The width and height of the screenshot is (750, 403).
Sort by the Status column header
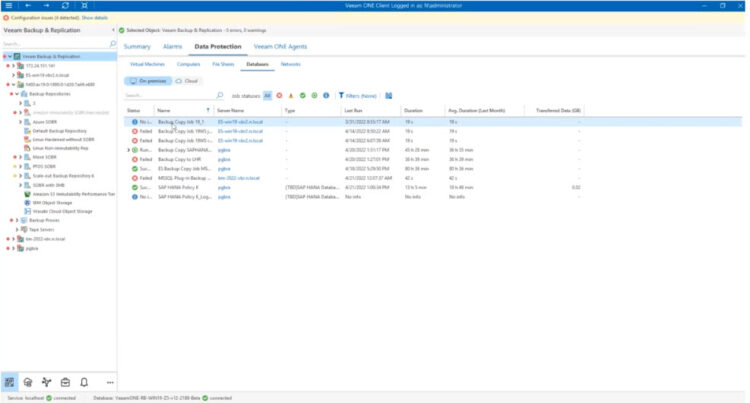click(133, 110)
